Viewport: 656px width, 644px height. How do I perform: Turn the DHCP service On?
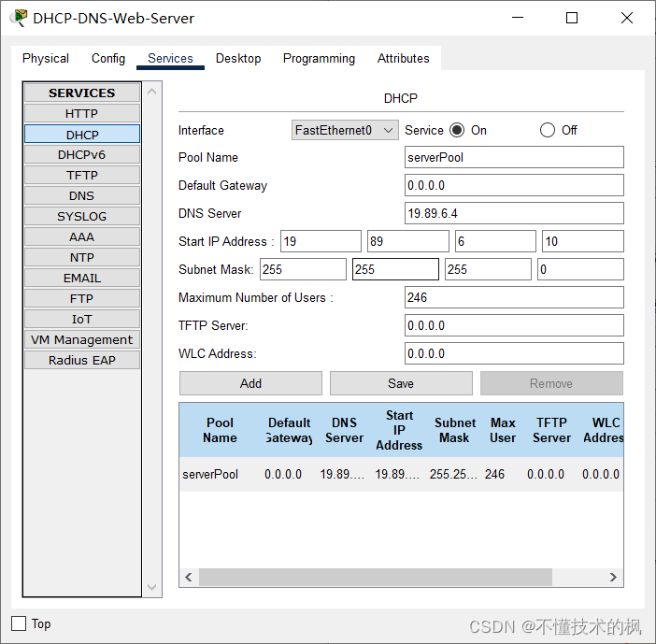457,130
